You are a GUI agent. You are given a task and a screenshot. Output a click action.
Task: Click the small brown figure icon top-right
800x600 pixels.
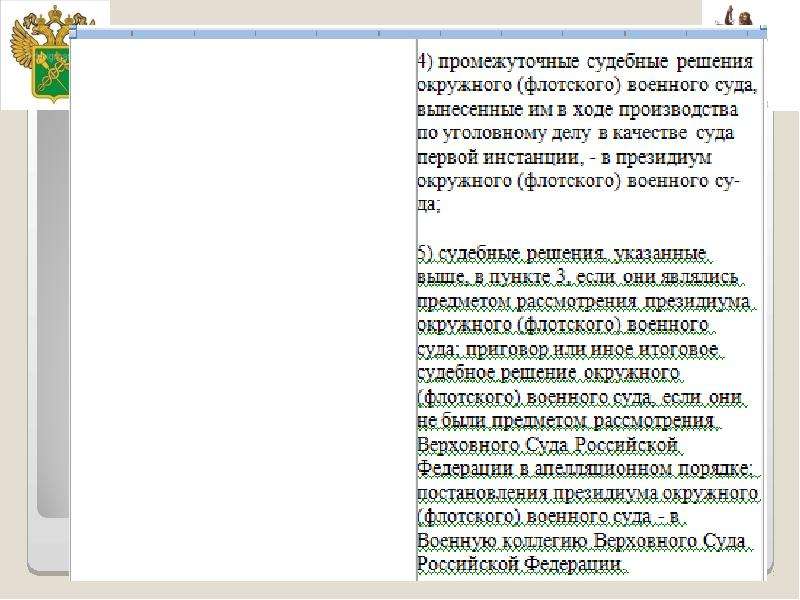(735, 15)
